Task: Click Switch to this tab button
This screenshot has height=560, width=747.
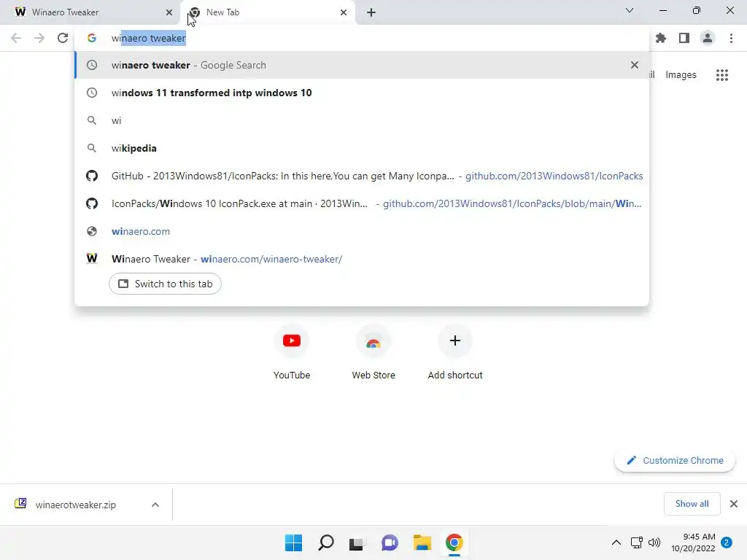Action: coord(165,284)
